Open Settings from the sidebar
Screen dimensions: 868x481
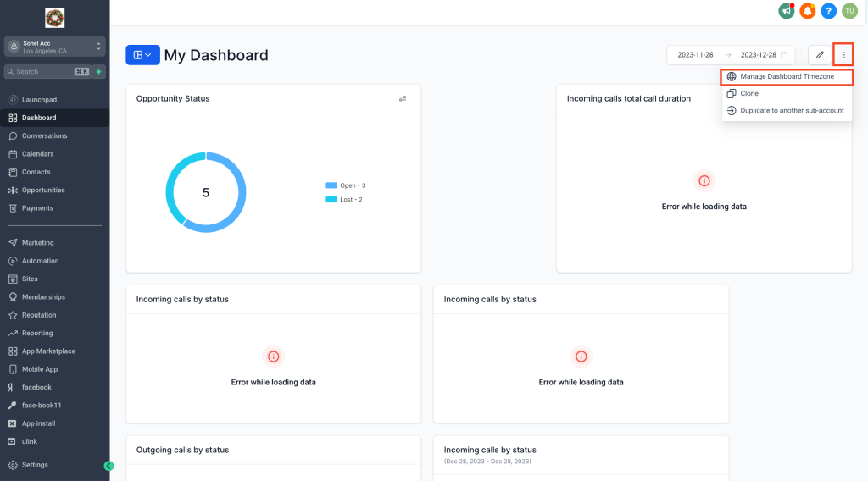35,465
